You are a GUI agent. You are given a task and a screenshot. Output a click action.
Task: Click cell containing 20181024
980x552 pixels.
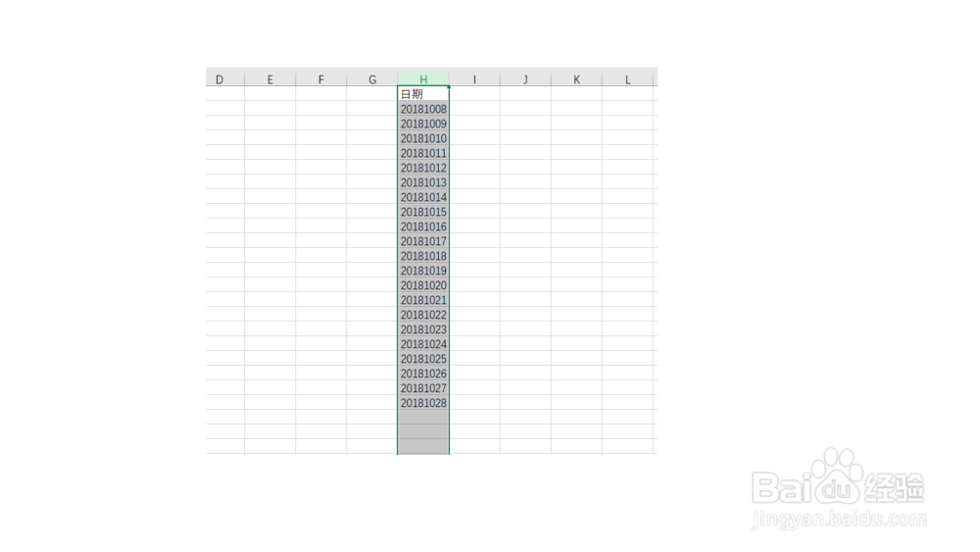[x=423, y=344]
